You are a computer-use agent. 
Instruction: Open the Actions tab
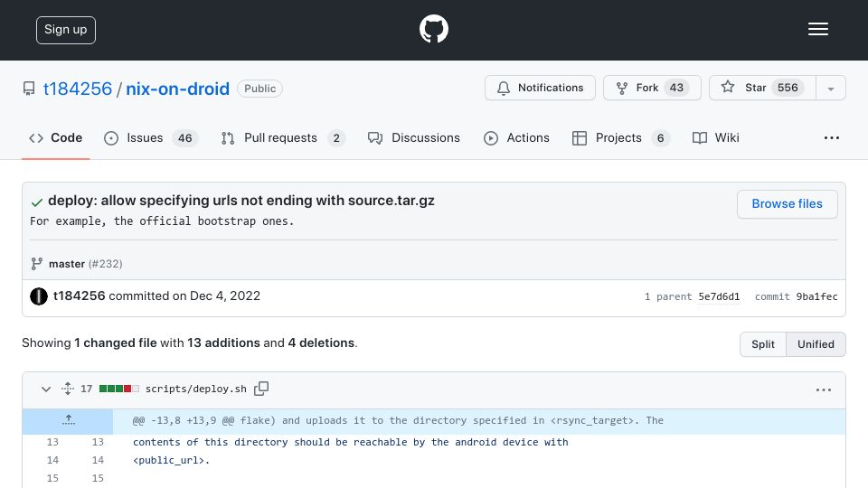(516, 137)
